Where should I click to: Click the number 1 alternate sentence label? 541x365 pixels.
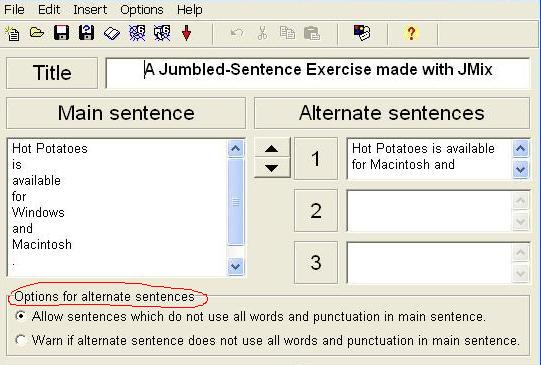pos(316,159)
